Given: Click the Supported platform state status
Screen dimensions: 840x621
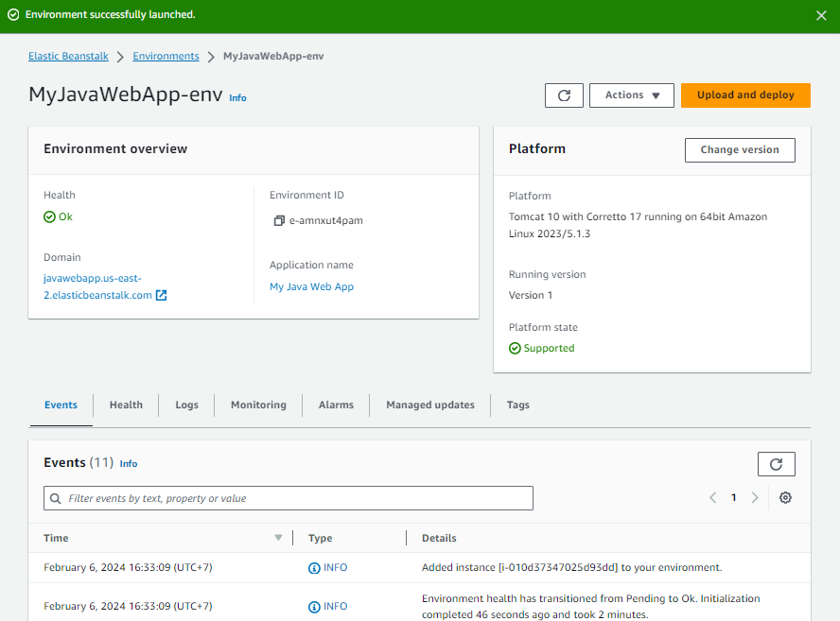Looking at the screenshot, I should click(x=542, y=348).
